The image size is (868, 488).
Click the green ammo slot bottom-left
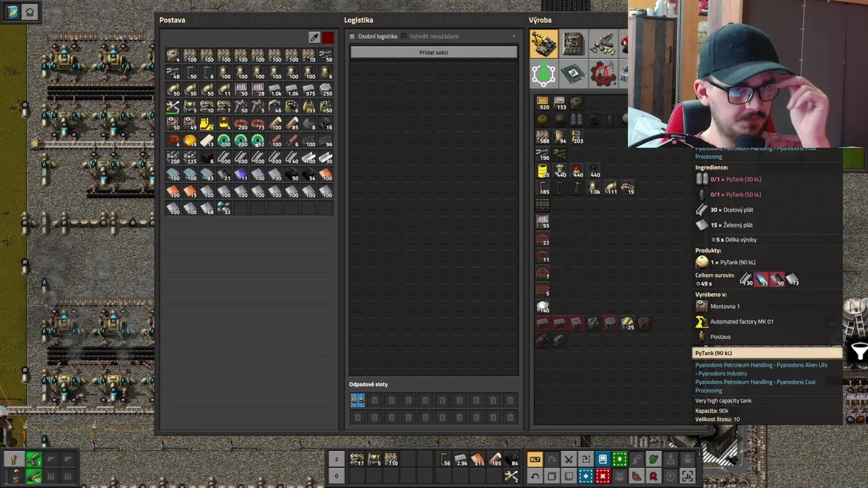tap(33, 476)
